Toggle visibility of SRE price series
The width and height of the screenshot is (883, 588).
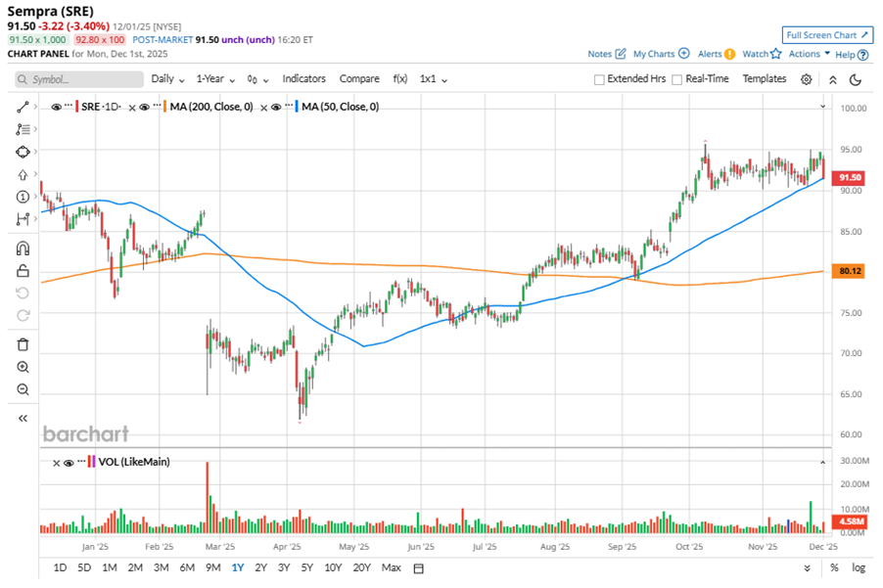[57, 107]
